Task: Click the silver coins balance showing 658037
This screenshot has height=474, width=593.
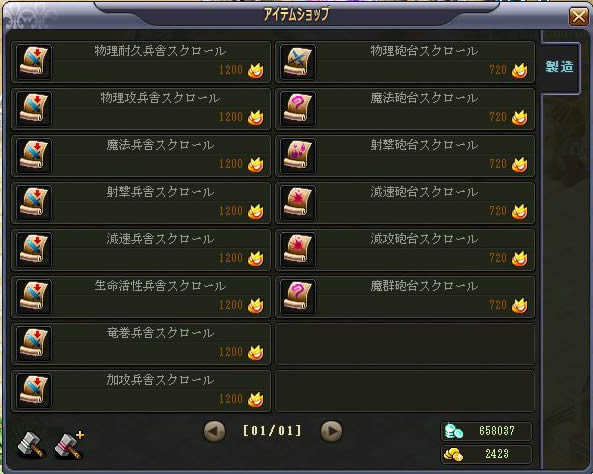Action: coord(486,431)
